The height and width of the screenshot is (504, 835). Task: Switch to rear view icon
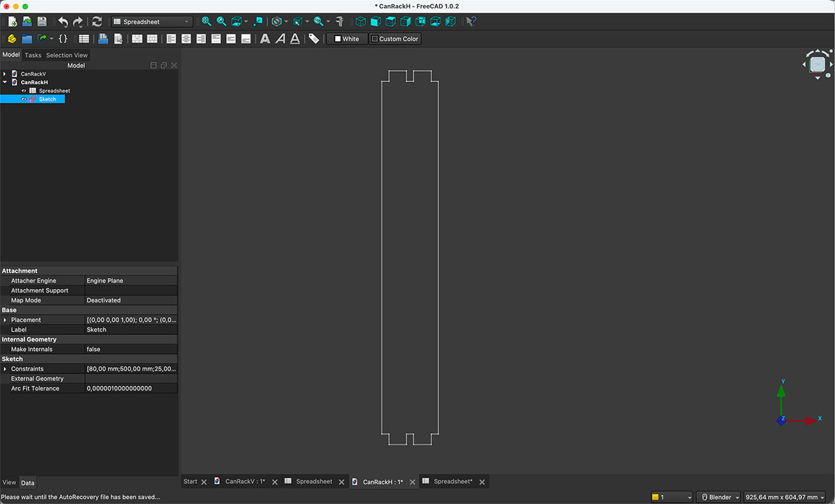[x=420, y=22]
